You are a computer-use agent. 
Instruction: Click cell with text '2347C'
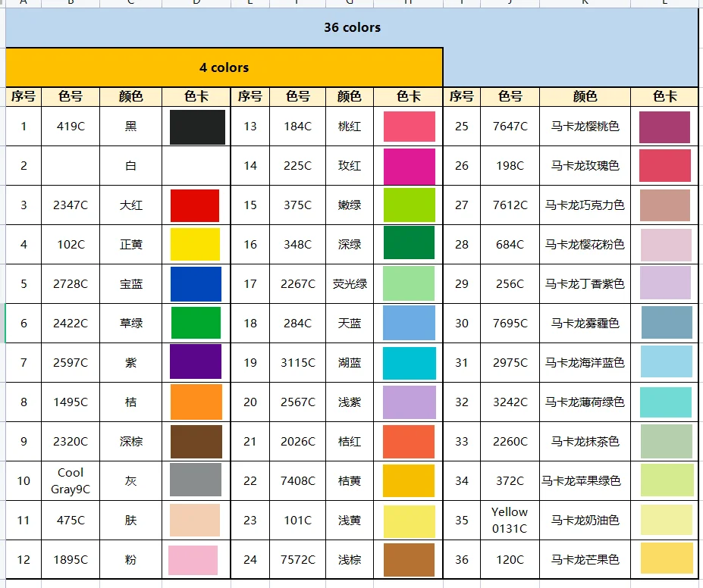(x=71, y=205)
